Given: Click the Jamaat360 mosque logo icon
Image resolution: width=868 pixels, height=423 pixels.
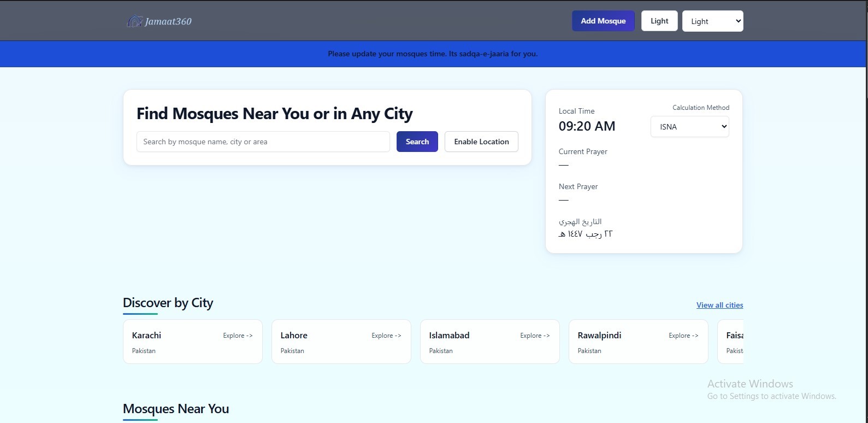Looking at the screenshot, I should click(134, 21).
